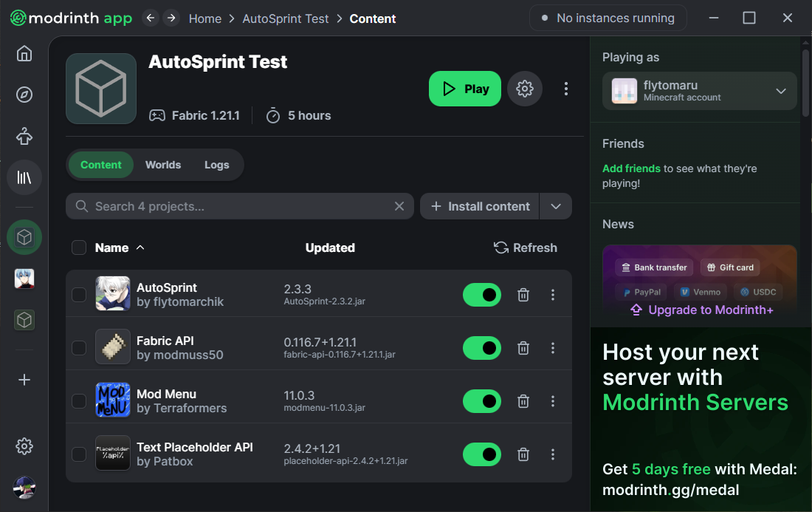Open more options for Fabric API row
The width and height of the screenshot is (812, 512).
tap(553, 348)
